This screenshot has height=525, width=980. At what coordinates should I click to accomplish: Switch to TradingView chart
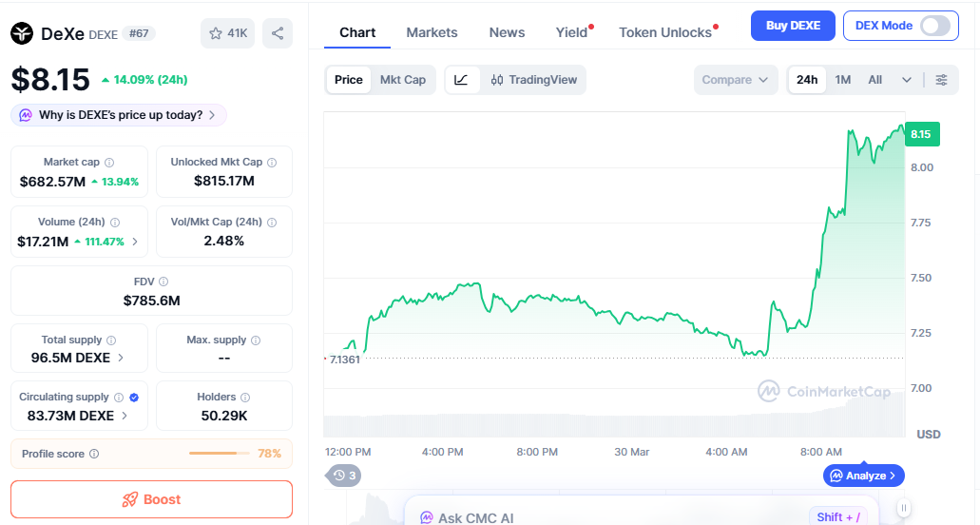[x=534, y=80]
